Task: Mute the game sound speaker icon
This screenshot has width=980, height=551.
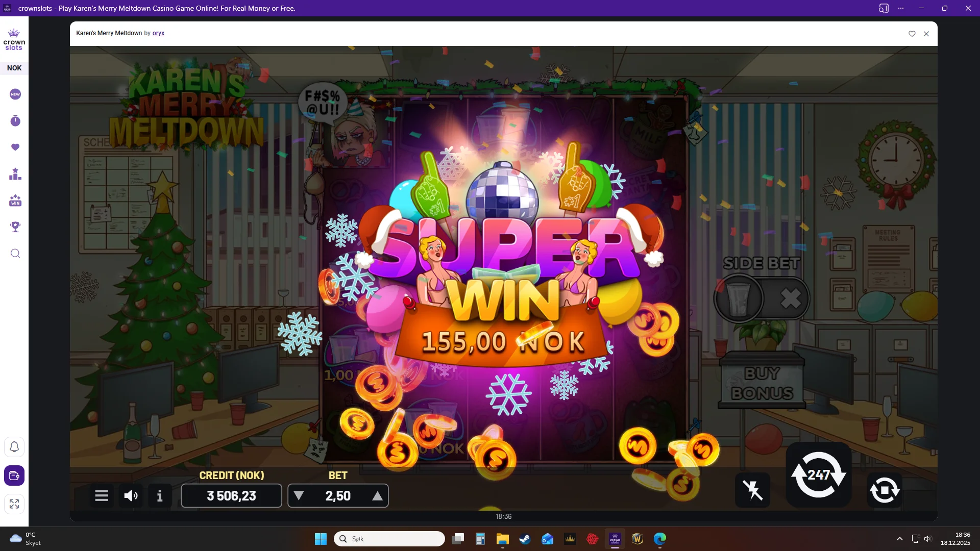Action: (131, 495)
